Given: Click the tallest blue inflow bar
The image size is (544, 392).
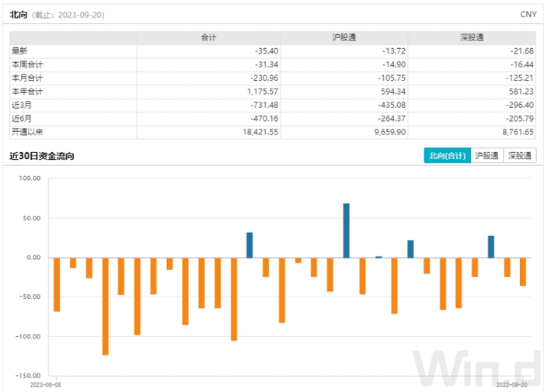Looking at the screenshot, I should [x=347, y=231].
